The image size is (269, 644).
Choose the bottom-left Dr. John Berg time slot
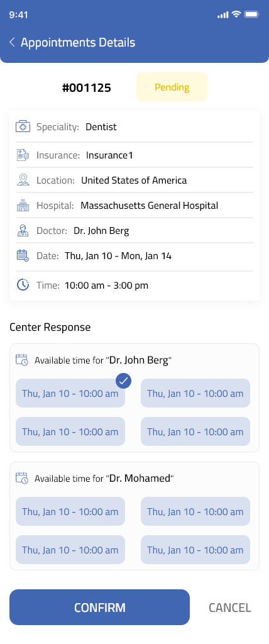(x=70, y=431)
